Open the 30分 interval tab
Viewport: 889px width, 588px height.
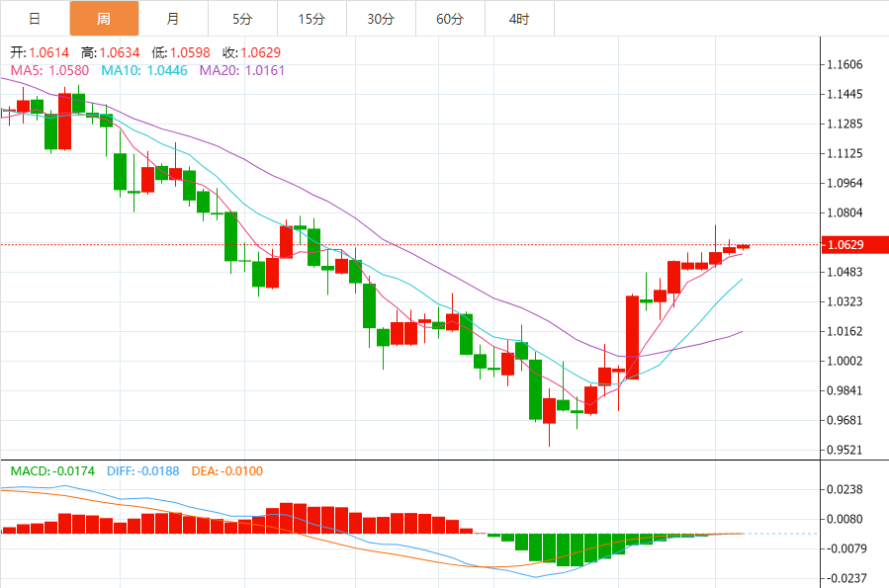tap(381, 19)
